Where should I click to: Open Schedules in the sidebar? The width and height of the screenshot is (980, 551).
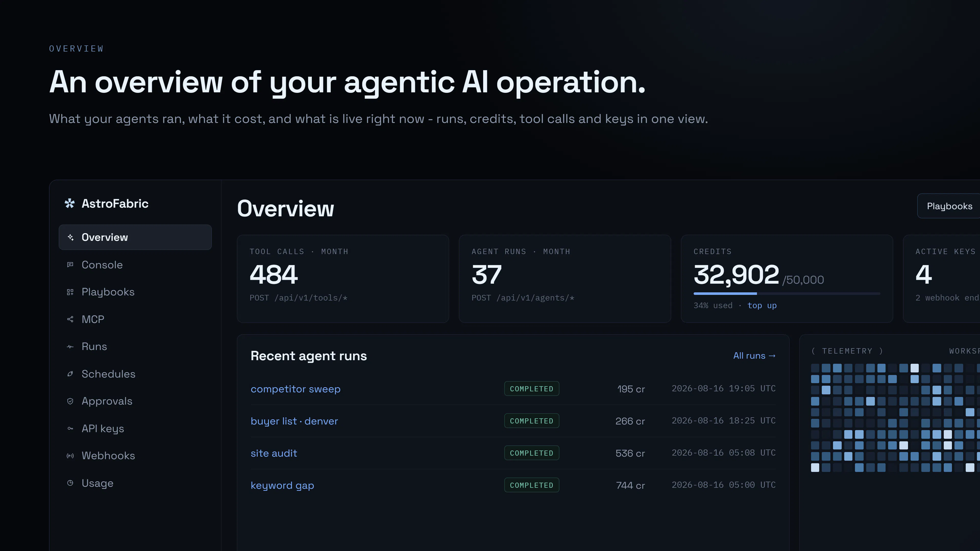click(135, 374)
